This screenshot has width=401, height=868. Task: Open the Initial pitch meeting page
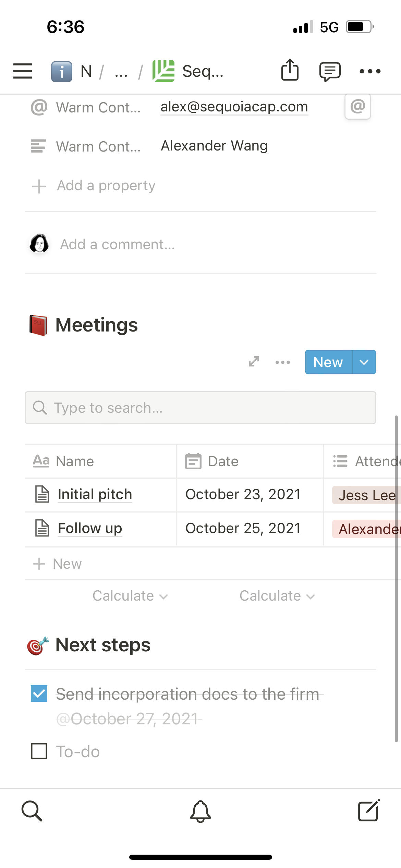click(x=95, y=494)
